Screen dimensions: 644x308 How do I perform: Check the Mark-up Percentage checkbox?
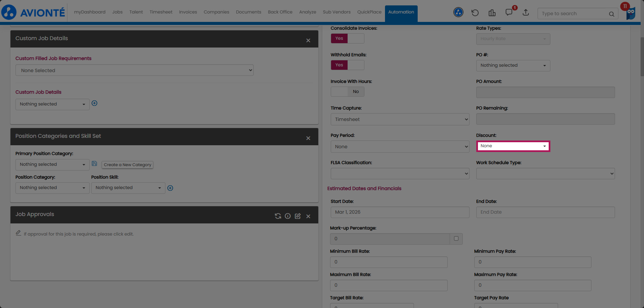(456, 239)
